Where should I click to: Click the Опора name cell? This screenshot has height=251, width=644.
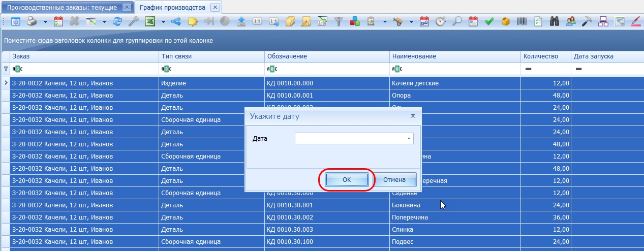455,95
